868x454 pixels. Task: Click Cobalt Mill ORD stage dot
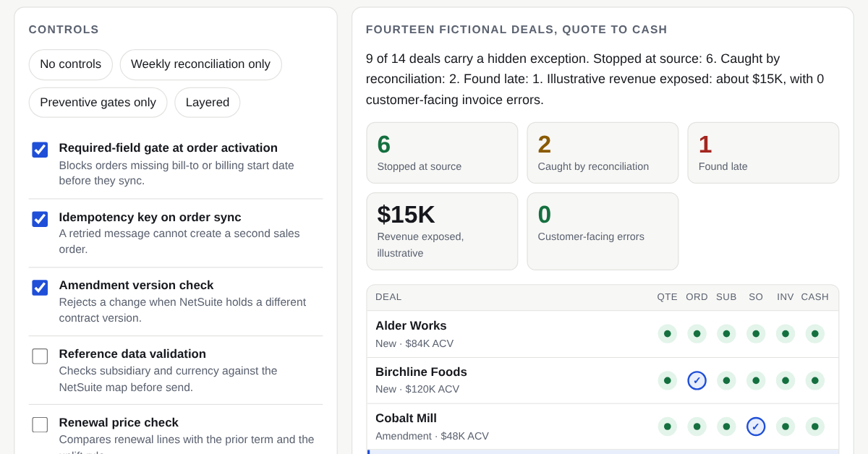pyautogui.click(x=697, y=427)
